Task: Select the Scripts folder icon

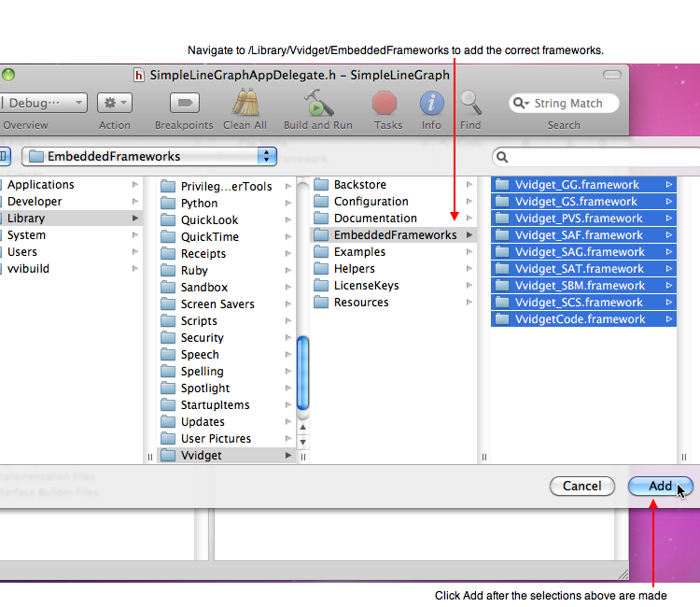Action: (168, 320)
